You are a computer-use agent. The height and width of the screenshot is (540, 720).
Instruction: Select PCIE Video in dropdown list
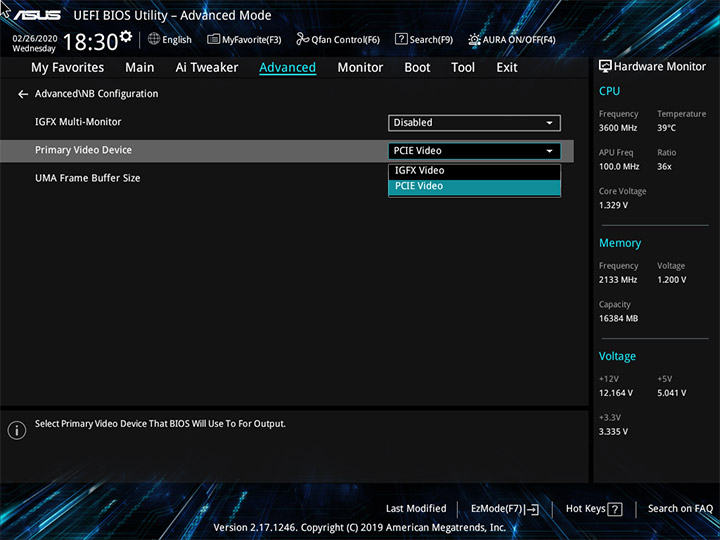pos(474,186)
